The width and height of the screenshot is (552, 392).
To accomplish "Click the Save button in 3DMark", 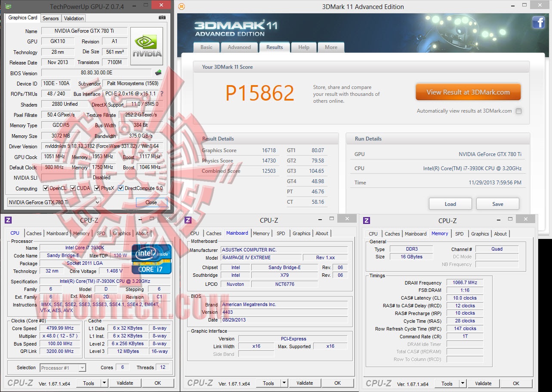I will [x=498, y=204].
